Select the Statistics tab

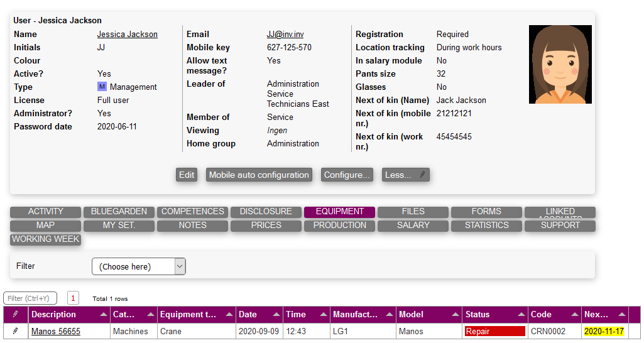(486, 226)
